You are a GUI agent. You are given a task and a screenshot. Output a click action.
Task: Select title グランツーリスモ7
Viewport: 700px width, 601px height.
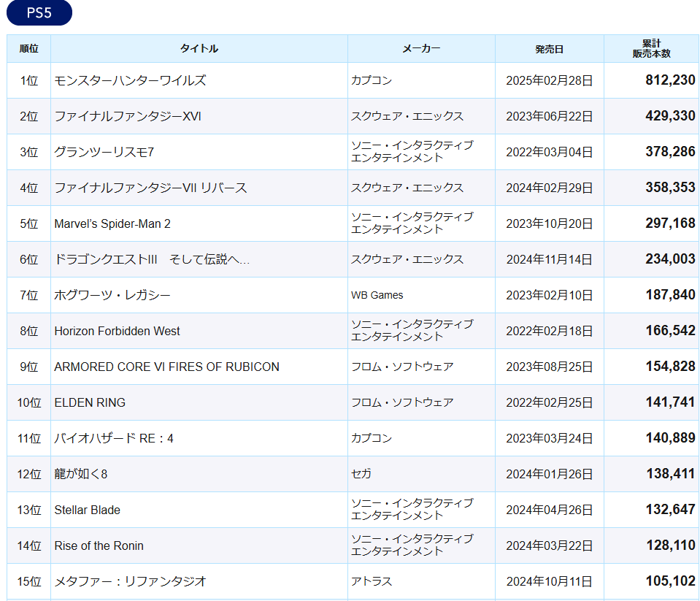click(104, 152)
